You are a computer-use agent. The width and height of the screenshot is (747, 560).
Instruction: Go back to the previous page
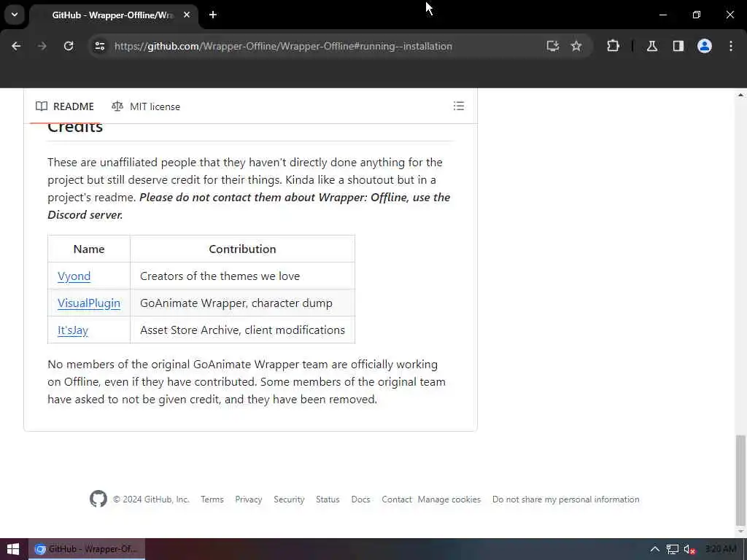(x=16, y=46)
